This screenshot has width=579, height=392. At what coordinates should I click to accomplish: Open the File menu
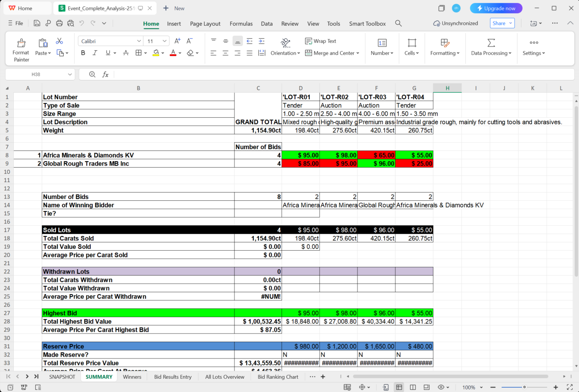[15, 23]
